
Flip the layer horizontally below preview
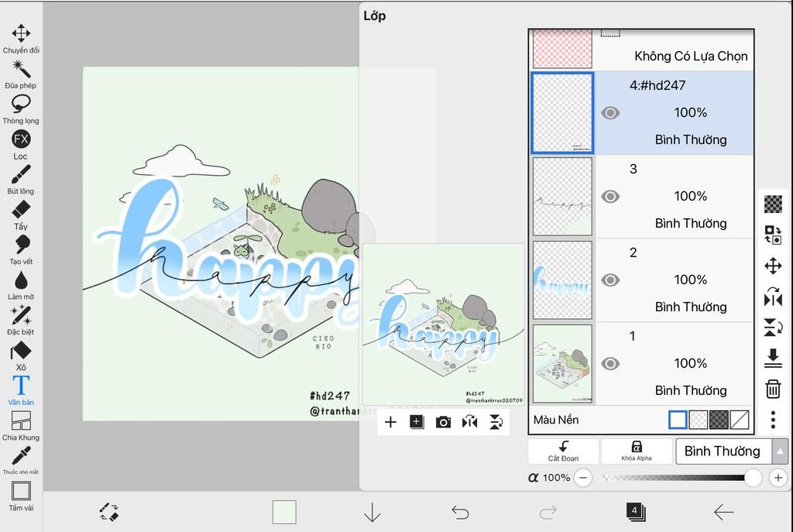469,422
